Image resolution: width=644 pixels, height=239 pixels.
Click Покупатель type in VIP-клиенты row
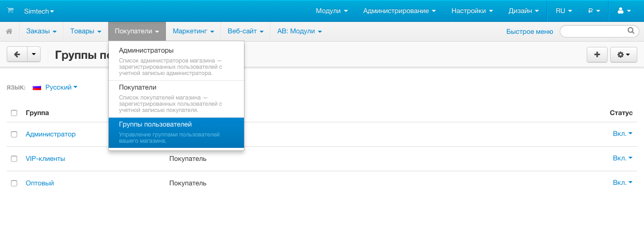(x=188, y=158)
